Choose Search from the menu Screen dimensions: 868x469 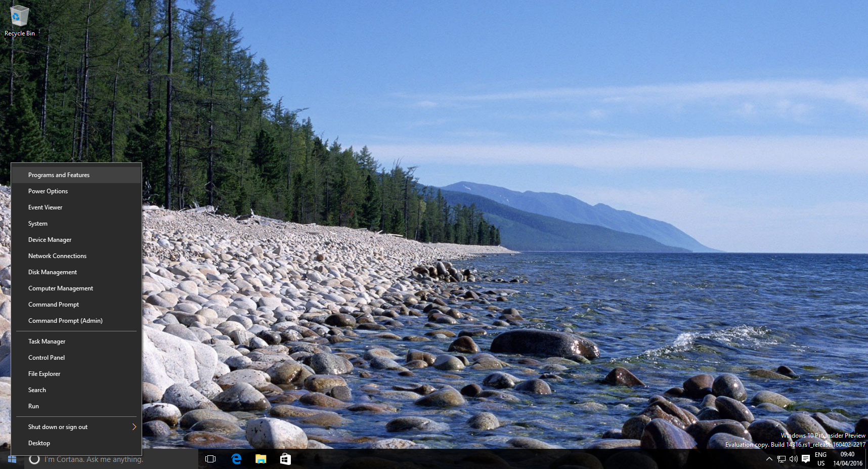coord(76,390)
